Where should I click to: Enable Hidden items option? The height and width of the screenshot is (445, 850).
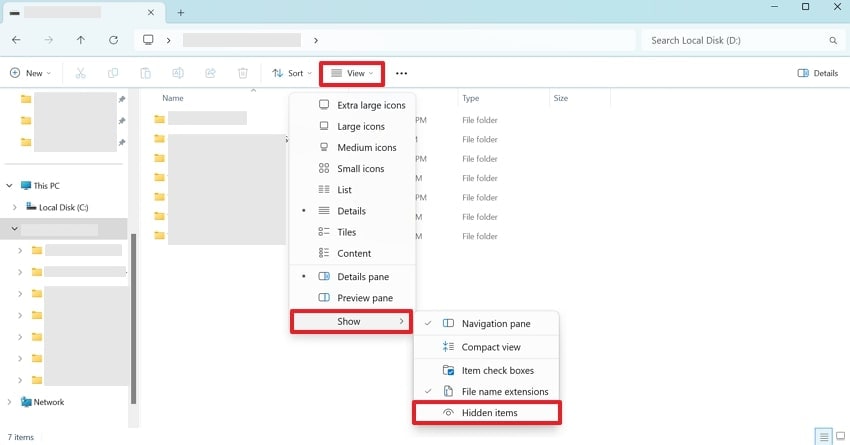coord(486,412)
